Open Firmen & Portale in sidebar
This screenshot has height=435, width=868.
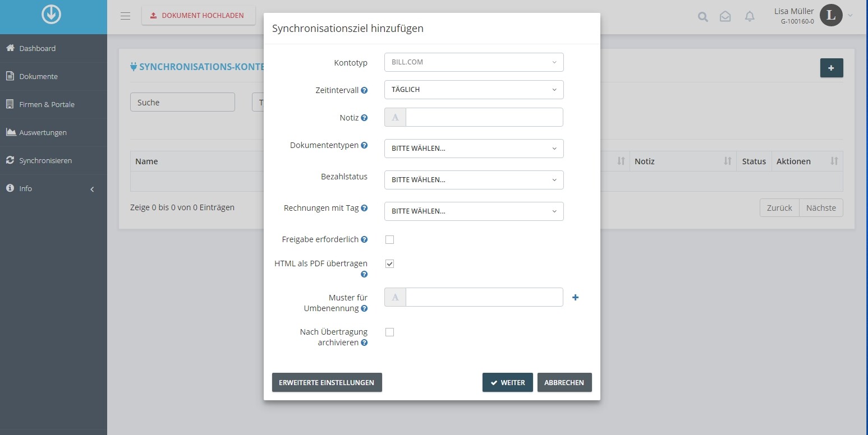point(53,104)
